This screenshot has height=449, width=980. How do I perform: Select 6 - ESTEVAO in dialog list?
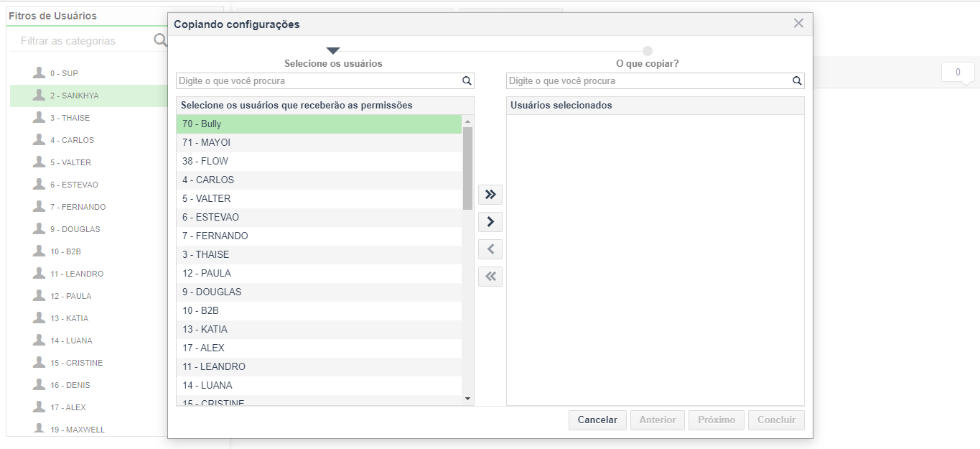coord(319,218)
